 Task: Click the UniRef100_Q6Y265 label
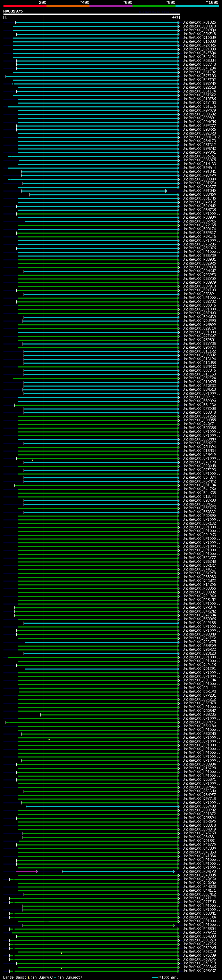coord(199,416)
